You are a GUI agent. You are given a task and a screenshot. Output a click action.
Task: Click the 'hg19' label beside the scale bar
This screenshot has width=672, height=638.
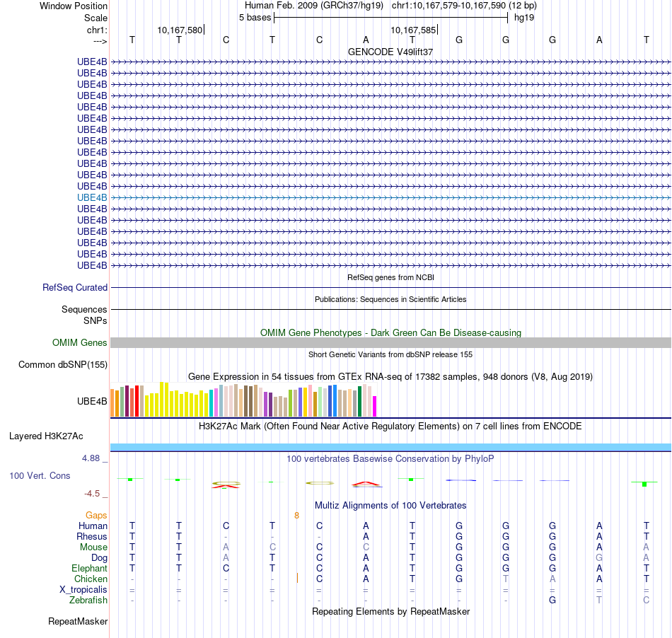[524, 18]
